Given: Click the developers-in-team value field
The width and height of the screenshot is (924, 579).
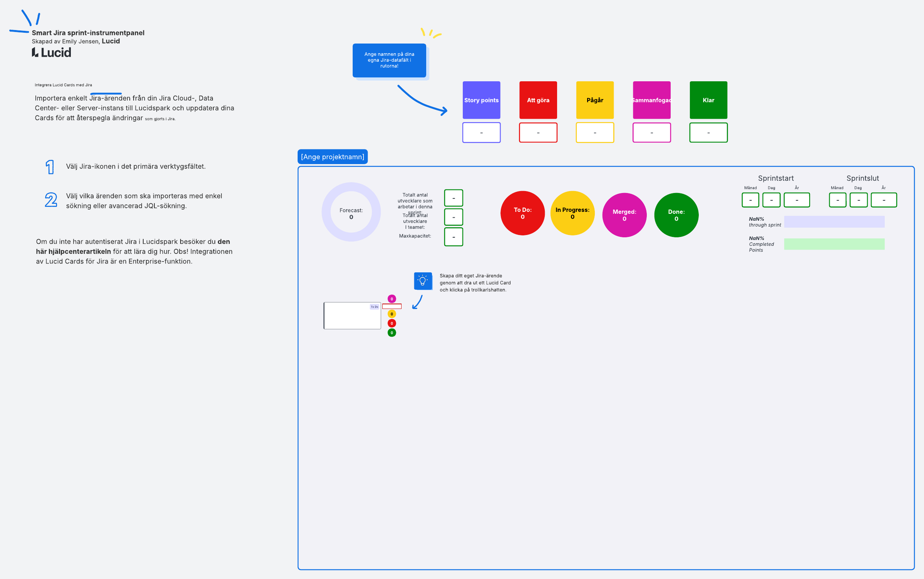Looking at the screenshot, I should click(x=454, y=217).
